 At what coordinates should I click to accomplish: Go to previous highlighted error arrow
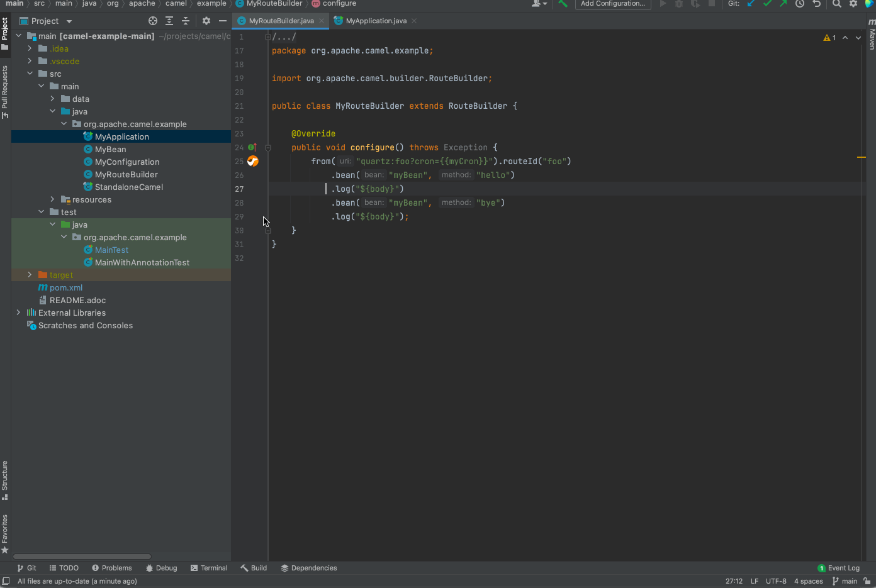click(x=845, y=38)
